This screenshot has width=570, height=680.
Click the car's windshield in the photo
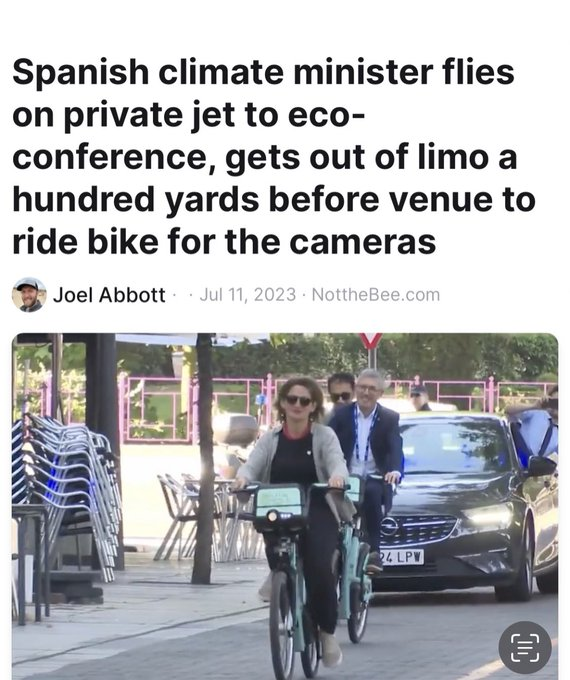click(453, 447)
